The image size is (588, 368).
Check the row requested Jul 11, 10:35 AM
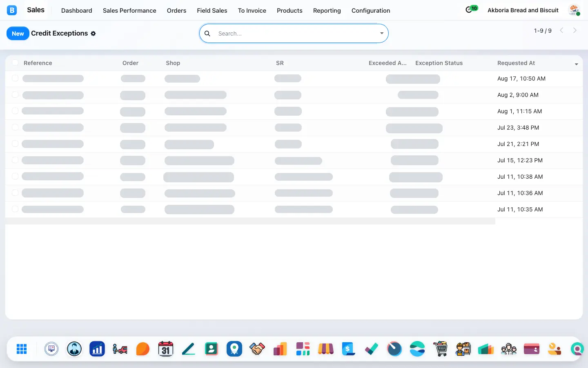click(x=15, y=209)
